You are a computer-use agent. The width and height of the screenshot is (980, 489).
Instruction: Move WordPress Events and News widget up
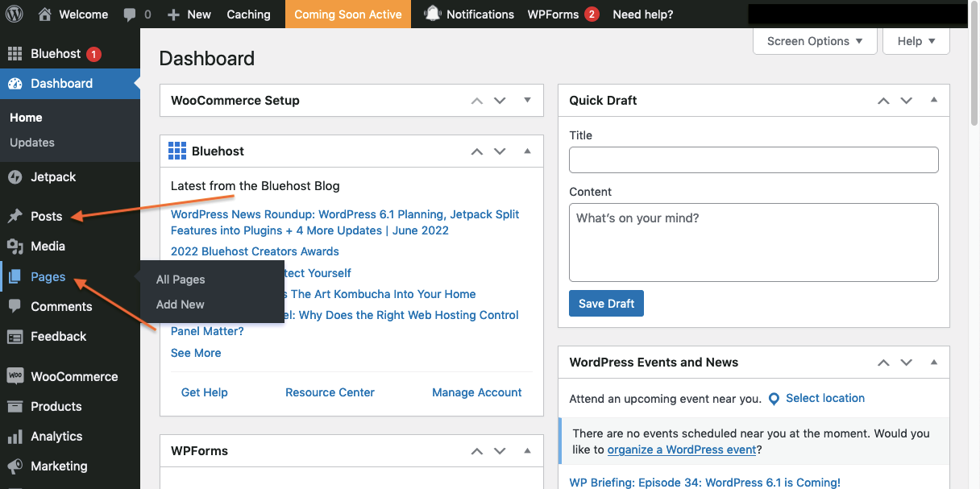[883, 363]
